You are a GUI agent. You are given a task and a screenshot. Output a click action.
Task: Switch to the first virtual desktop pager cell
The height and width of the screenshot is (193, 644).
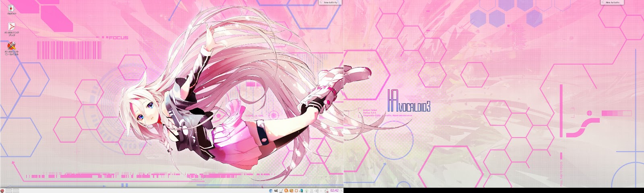pyautogui.click(x=8, y=189)
